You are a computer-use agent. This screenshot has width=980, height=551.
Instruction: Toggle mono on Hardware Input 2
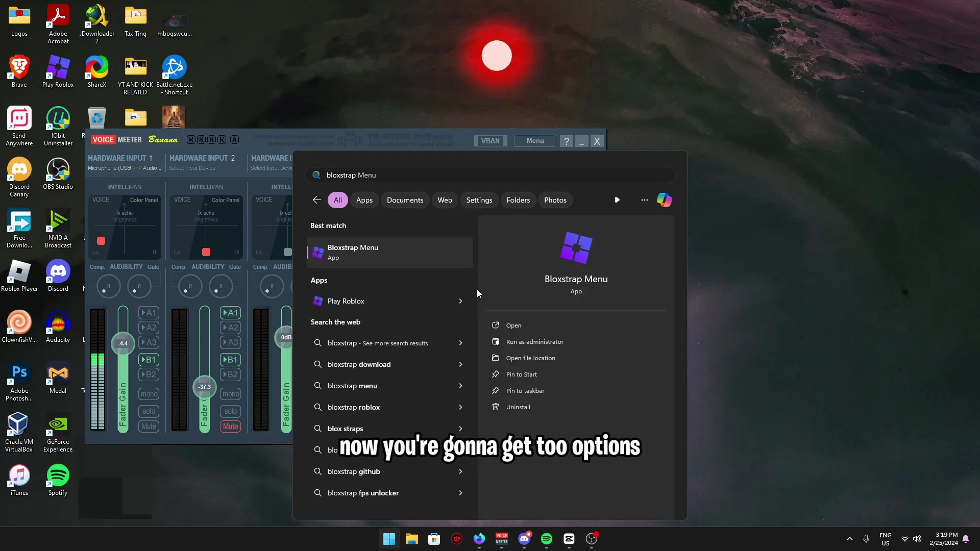230,393
